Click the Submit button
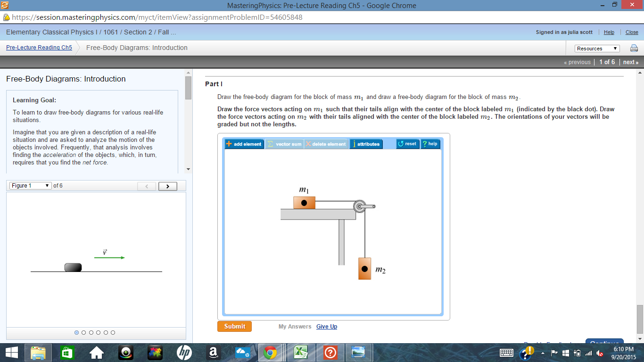This screenshot has height=362, width=644. point(234,326)
